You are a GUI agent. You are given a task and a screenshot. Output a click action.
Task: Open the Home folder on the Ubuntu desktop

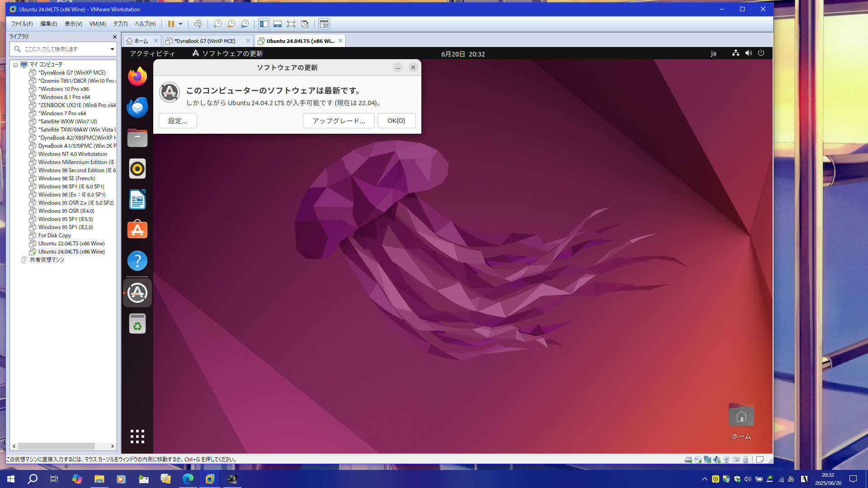pos(741,422)
